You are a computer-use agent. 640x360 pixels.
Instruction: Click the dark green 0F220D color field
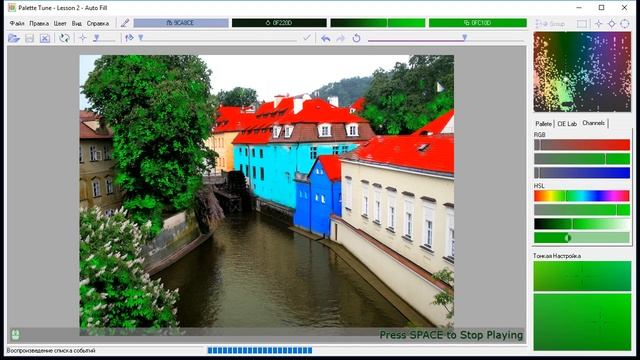(x=279, y=23)
